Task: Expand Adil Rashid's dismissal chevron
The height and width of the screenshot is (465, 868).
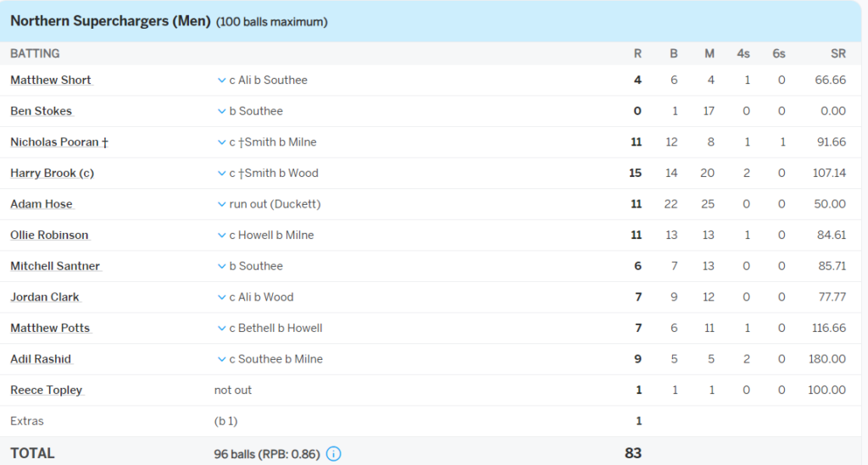Action: click(222, 359)
